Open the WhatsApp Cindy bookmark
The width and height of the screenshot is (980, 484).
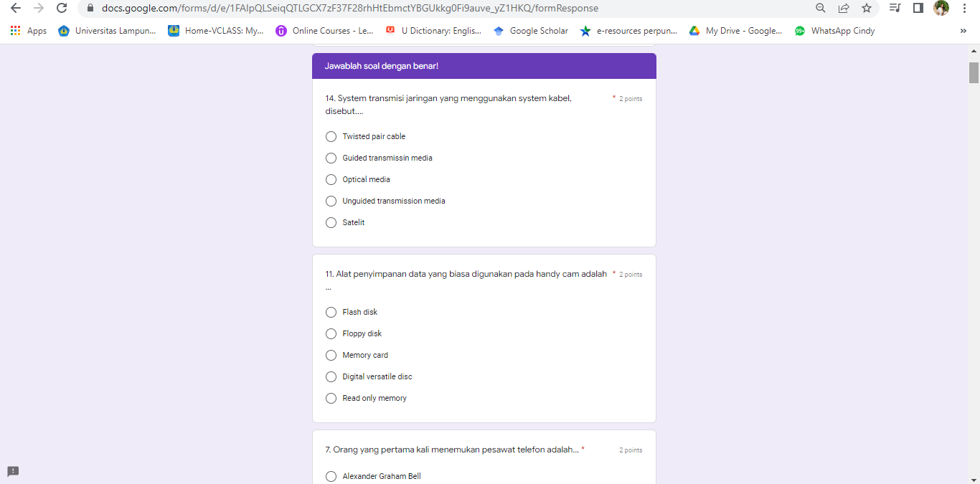pos(835,31)
